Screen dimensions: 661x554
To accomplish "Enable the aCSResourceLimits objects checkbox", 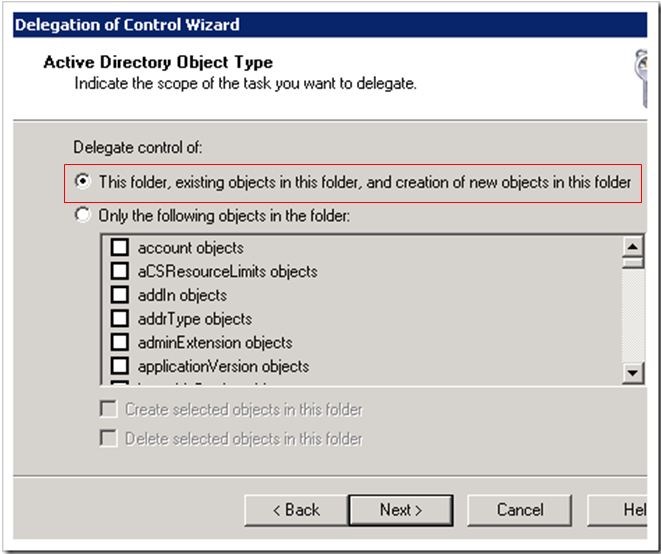I will [x=120, y=271].
